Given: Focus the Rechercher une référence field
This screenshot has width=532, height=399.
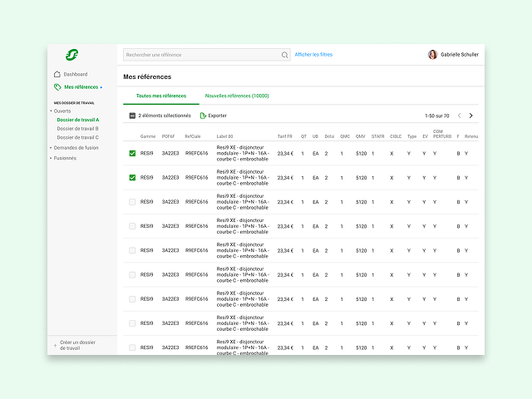Looking at the screenshot, I should [x=207, y=55].
